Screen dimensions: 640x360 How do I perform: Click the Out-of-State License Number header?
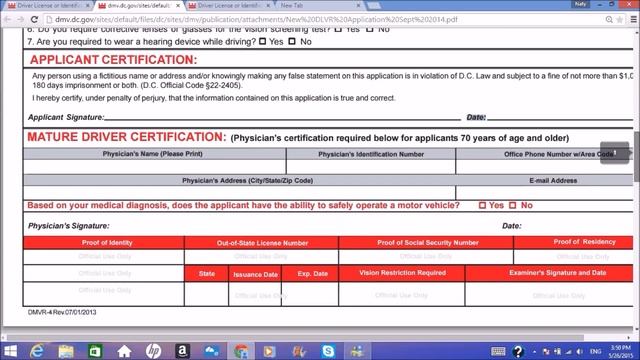pos(262,243)
